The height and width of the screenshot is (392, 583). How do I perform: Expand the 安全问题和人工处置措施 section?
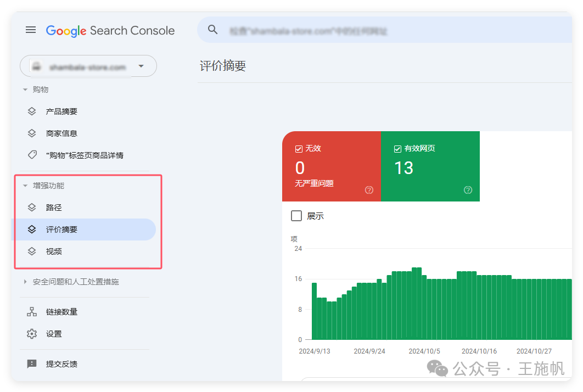point(25,281)
